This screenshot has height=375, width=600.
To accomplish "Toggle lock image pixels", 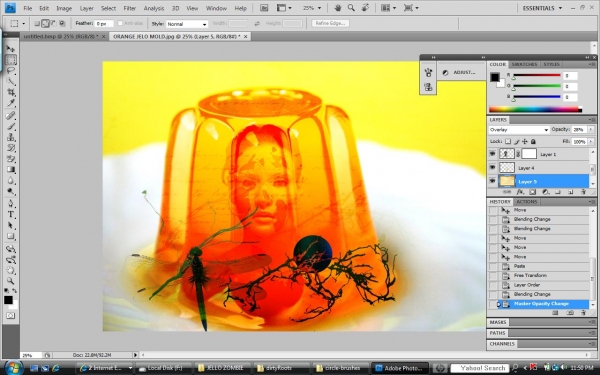I will tap(517, 141).
